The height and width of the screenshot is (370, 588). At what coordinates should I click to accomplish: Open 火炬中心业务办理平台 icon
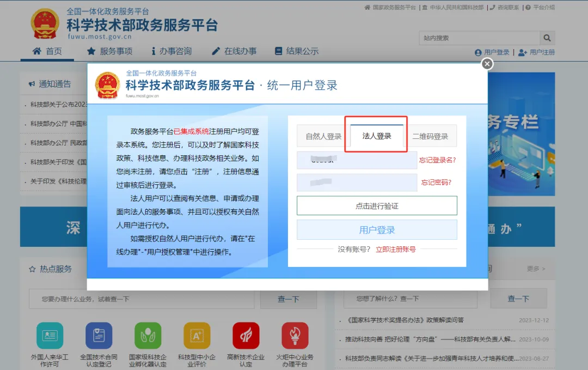295,336
